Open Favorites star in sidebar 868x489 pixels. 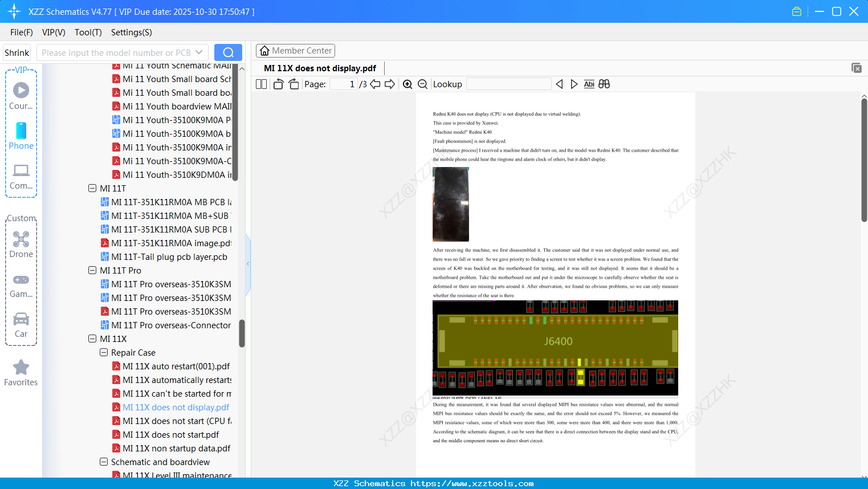coord(21,373)
